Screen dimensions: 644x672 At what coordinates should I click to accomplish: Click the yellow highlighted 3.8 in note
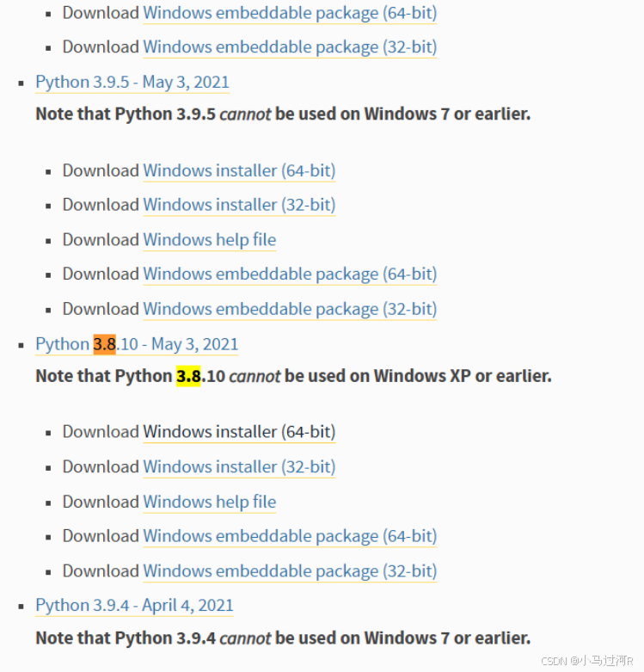[x=188, y=376]
